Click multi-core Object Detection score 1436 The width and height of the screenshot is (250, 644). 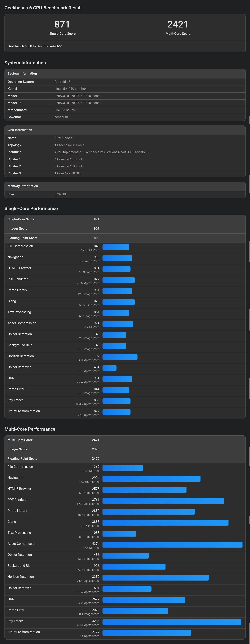(x=96, y=555)
